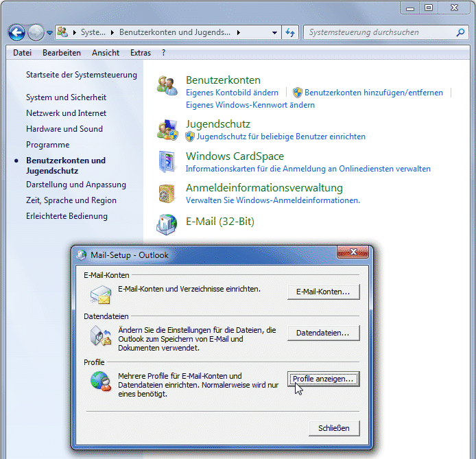Select Benutzerkonten und Jugends... breadcrumb
Image resolution: width=476 pixels, height=459 pixels.
point(175,32)
